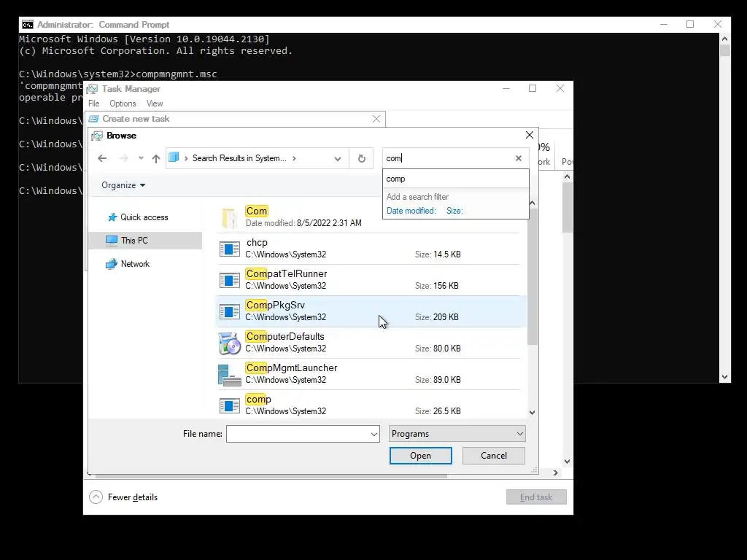
Task: Open recent locations dropdown arrow
Action: (141, 158)
